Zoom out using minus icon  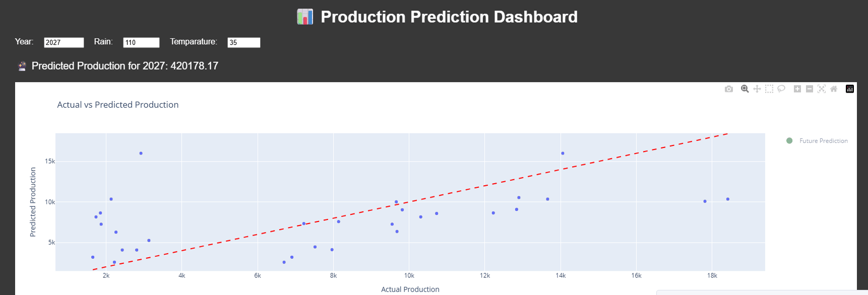[x=809, y=89]
